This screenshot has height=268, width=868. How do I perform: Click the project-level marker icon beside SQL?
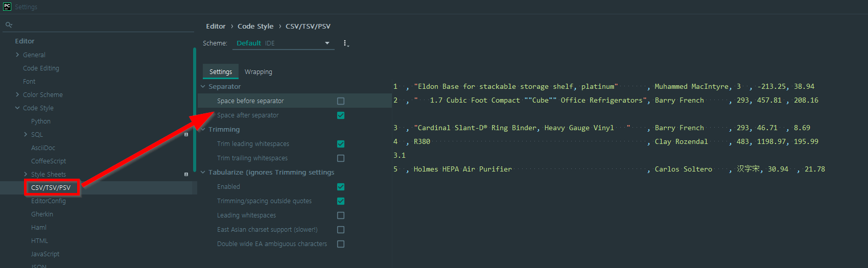pos(186,135)
